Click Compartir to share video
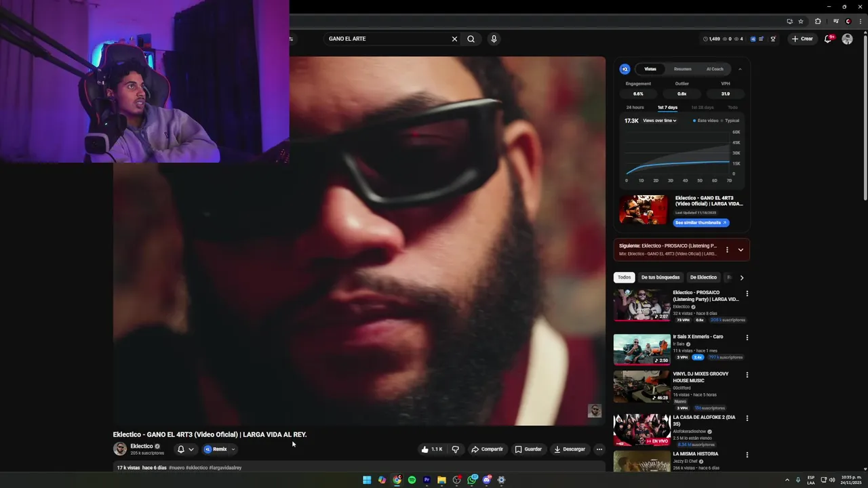 click(x=487, y=449)
